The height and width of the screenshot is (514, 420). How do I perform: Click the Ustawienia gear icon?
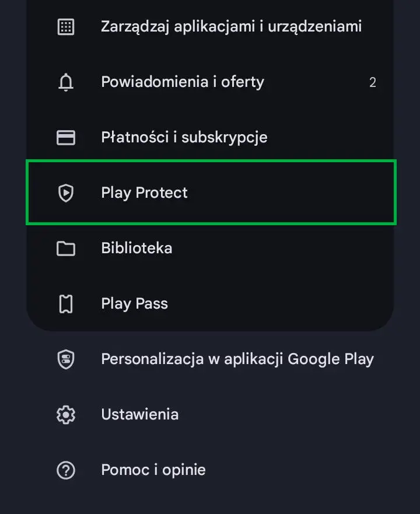[66, 415]
